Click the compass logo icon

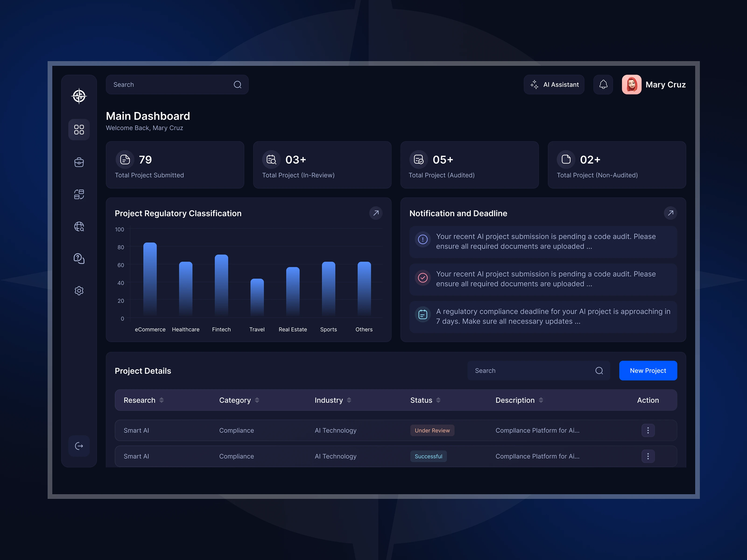79,96
